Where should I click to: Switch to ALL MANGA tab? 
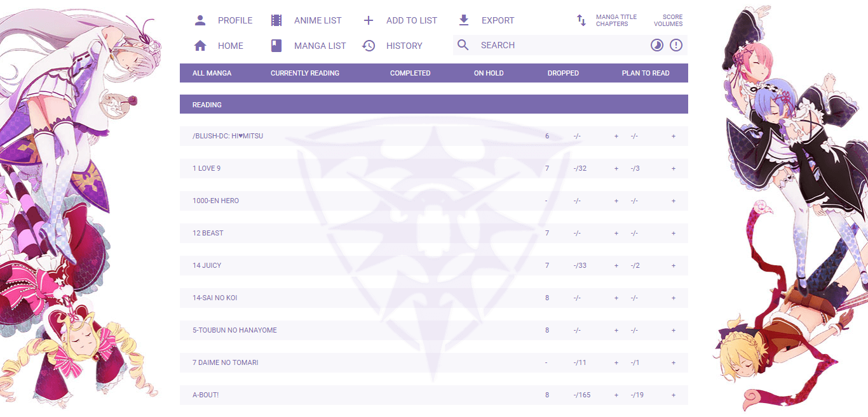point(212,73)
